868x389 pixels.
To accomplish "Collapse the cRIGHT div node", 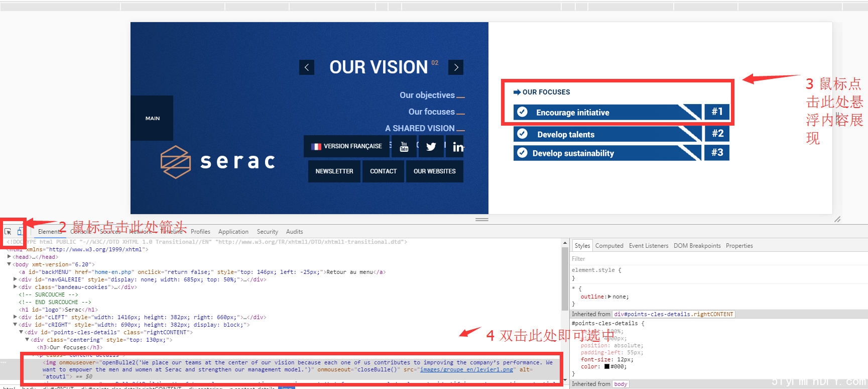I will [x=15, y=325].
